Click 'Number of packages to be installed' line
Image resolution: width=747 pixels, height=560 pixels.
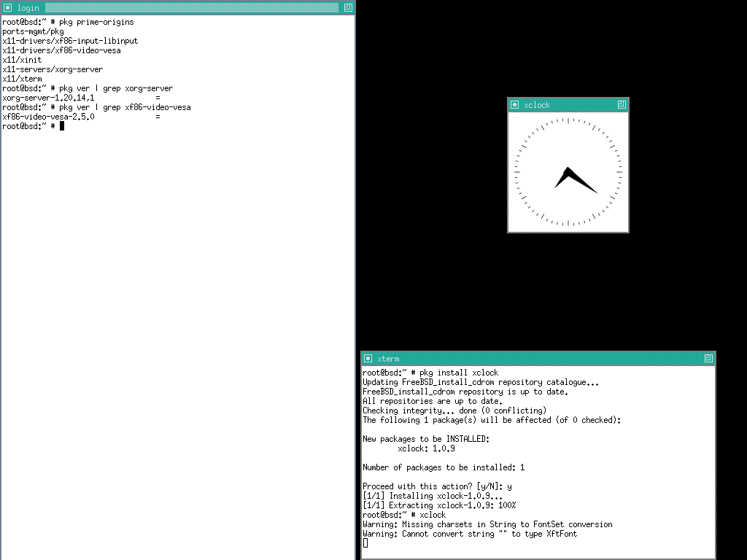443,467
